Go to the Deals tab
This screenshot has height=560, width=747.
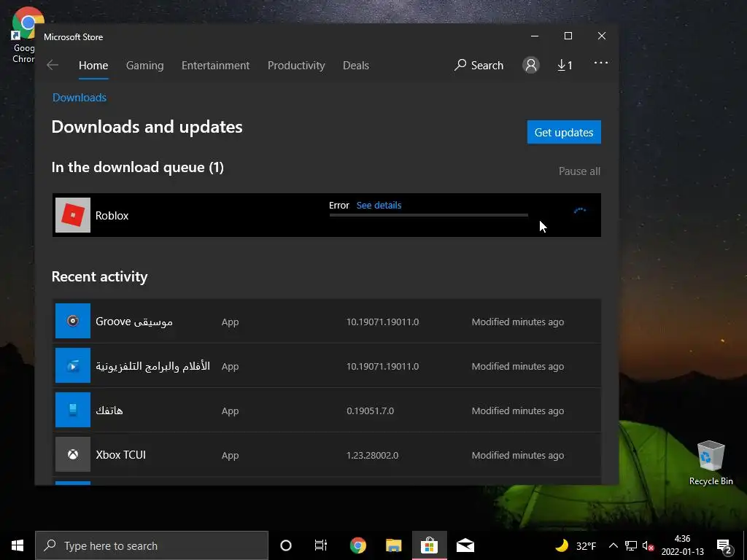[356, 65]
